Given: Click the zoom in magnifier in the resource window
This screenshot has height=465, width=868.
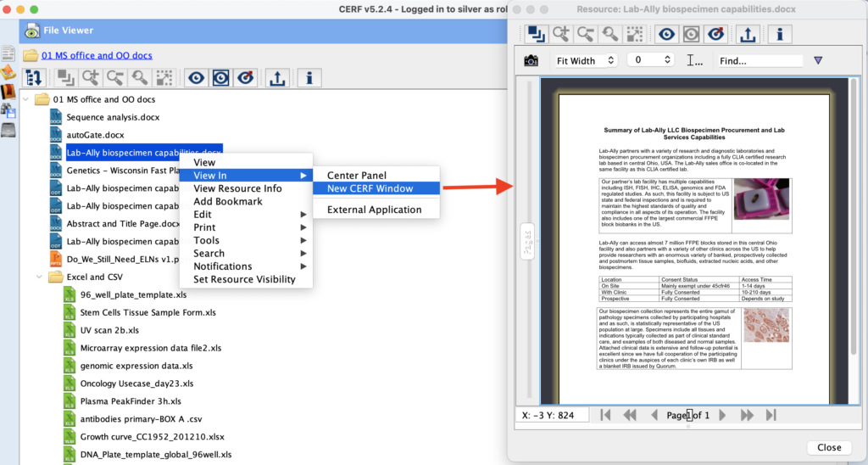Looking at the screenshot, I should [x=560, y=34].
